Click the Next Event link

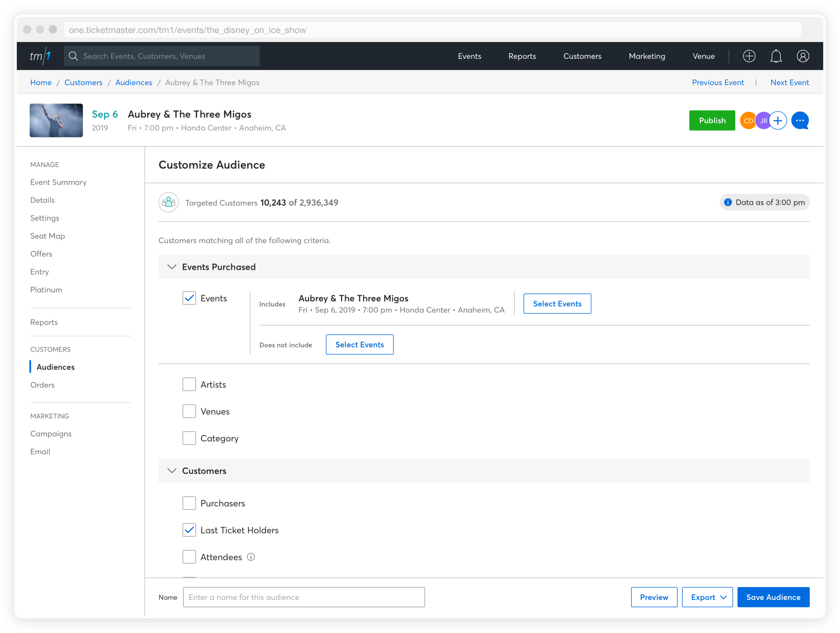pyautogui.click(x=790, y=82)
